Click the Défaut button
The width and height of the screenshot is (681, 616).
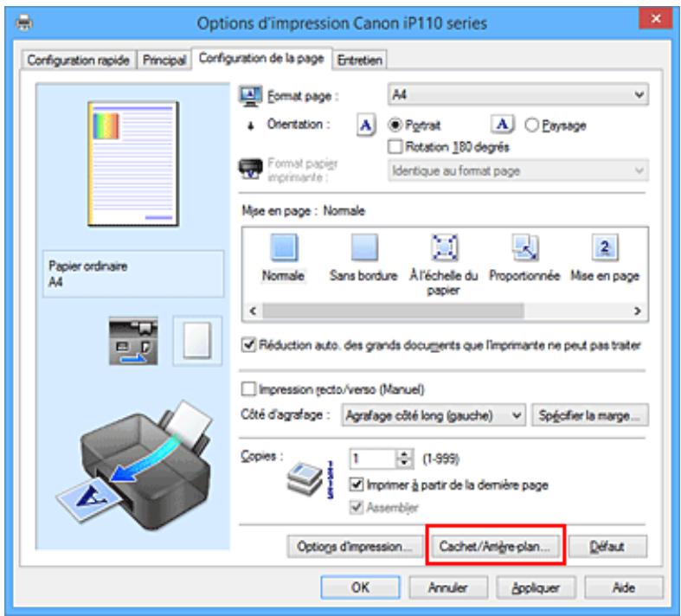[x=607, y=546]
